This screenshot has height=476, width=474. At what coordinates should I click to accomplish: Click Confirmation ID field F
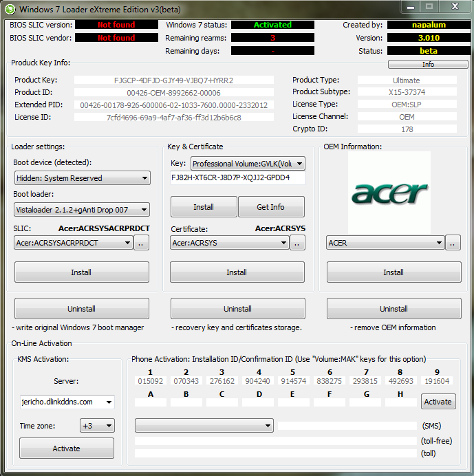click(x=330, y=402)
